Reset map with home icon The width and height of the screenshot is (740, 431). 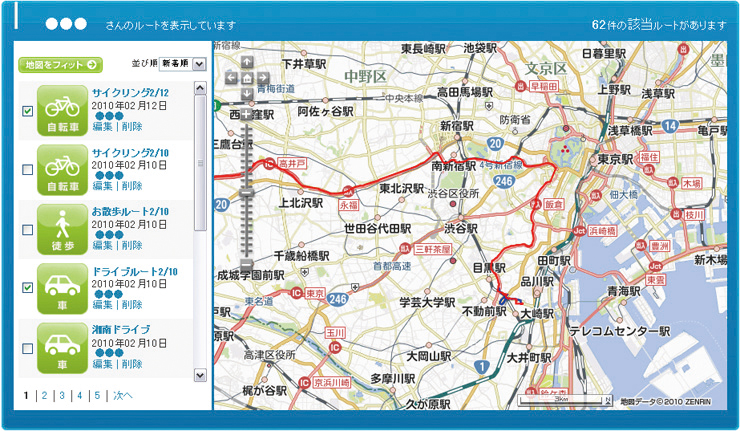pos(247,78)
